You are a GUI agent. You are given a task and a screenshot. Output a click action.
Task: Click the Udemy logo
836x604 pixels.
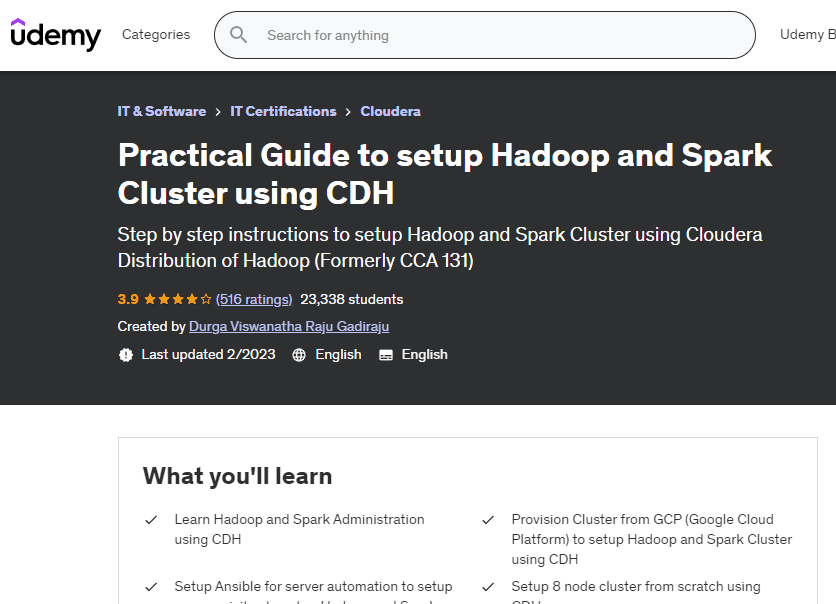55,35
